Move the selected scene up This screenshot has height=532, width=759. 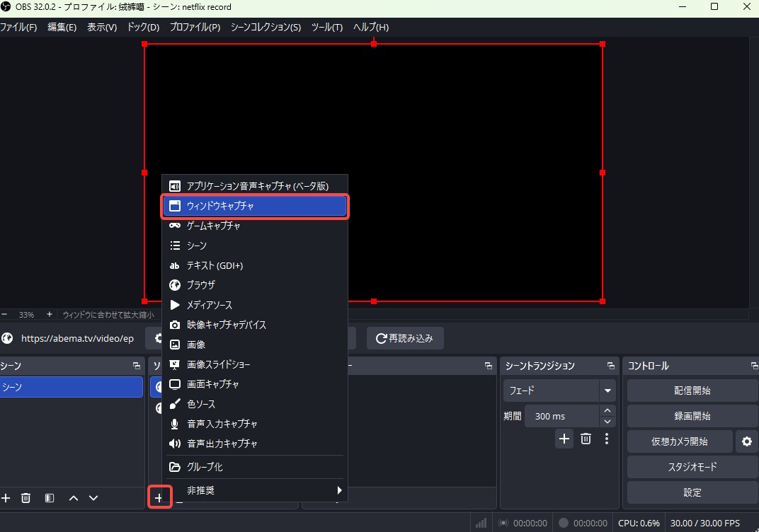coord(73,498)
